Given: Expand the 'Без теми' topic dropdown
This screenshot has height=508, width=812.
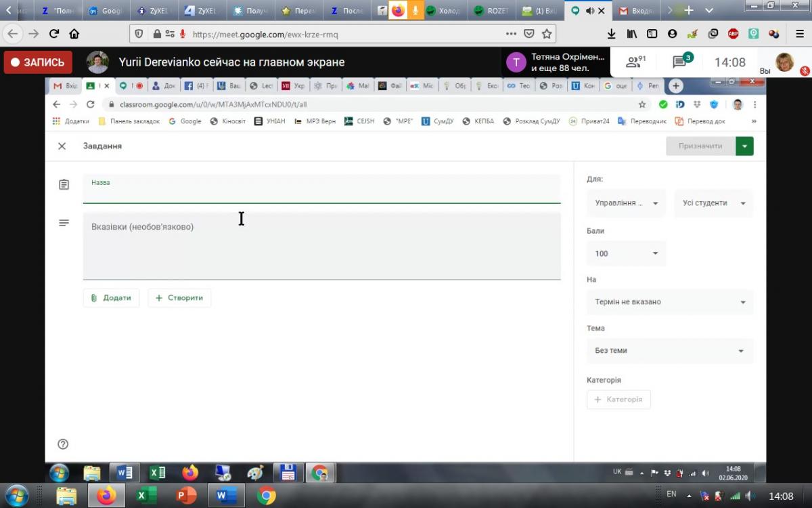Looking at the screenshot, I should coord(669,351).
